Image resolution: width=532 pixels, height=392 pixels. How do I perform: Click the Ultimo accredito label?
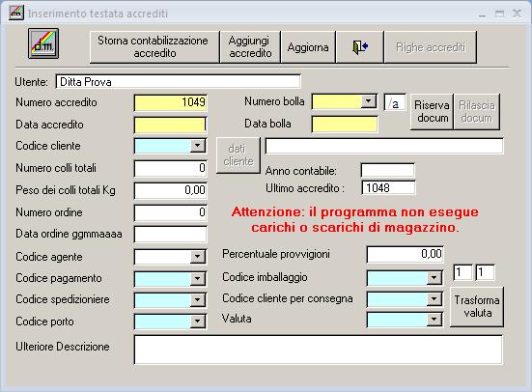[305, 188]
